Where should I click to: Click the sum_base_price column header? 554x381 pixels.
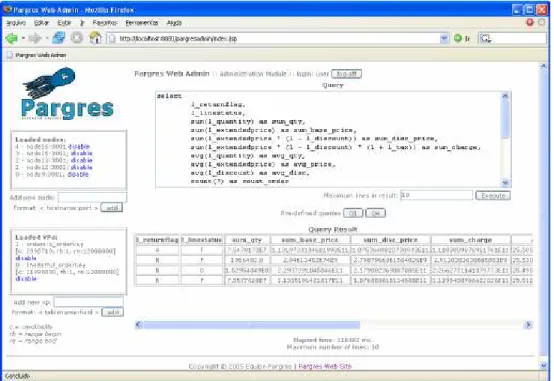click(x=310, y=240)
